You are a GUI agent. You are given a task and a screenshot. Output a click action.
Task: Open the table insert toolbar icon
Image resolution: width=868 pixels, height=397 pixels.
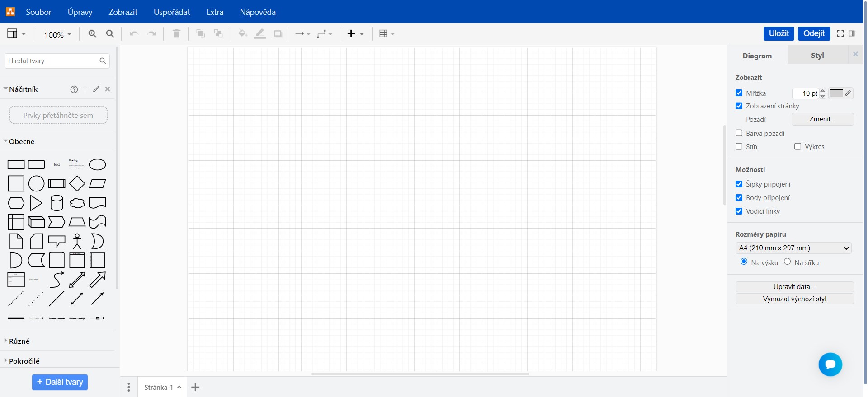pos(387,34)
